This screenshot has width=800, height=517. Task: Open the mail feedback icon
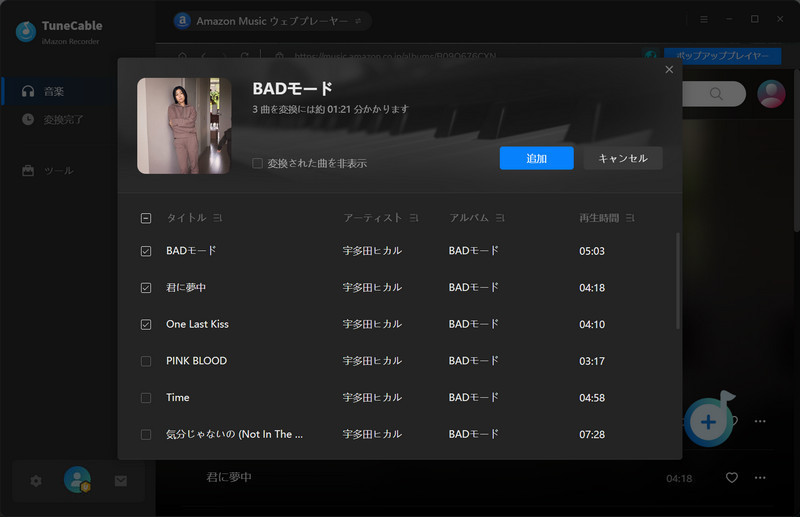pyautogui.click(x=120, y=481)
